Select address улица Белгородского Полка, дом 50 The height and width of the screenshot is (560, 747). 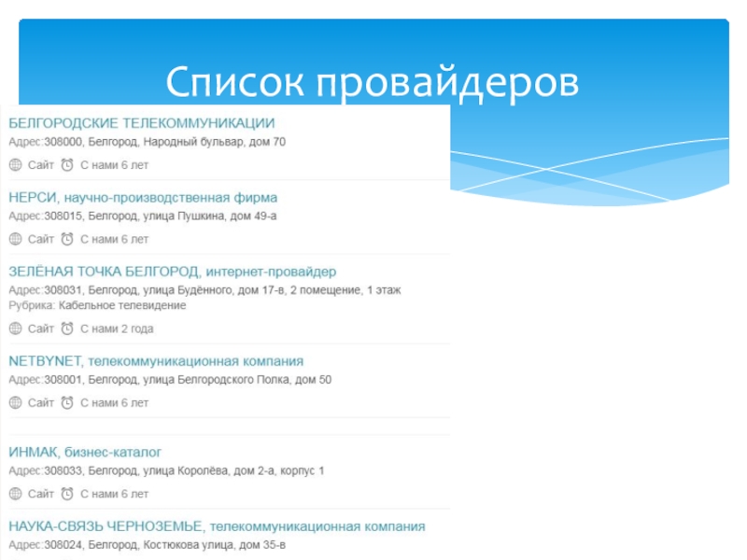tap(237, 380)
